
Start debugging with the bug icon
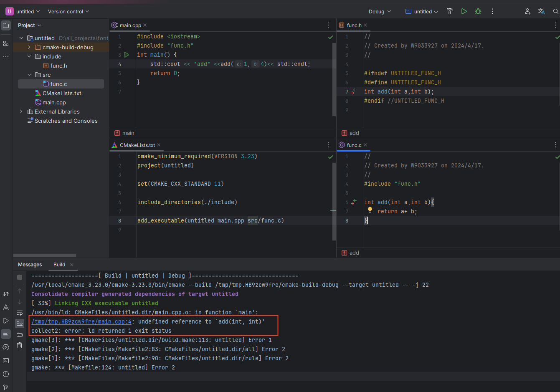pos(478,11)
